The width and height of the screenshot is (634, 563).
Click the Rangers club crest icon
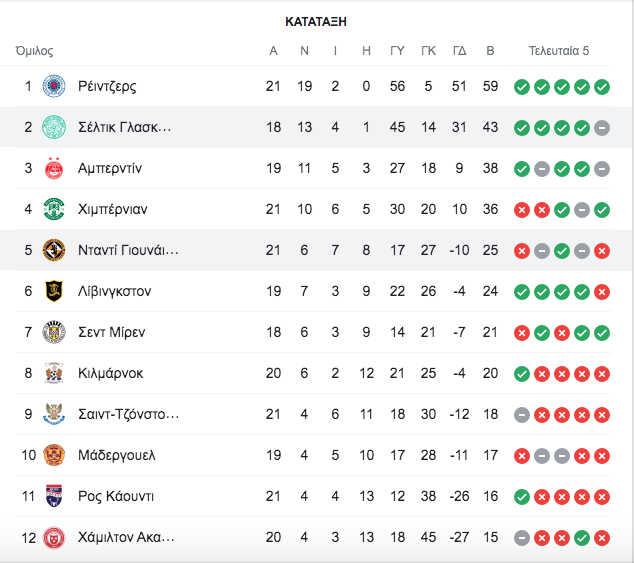click(54, 86)
